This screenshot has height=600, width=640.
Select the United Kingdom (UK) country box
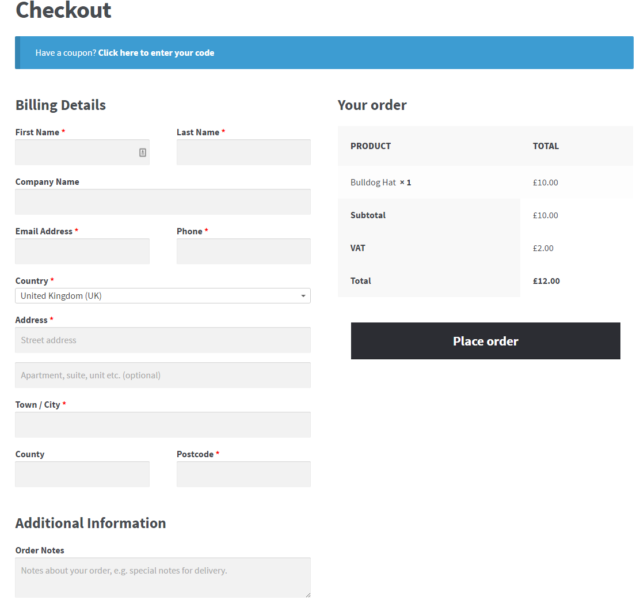(x=163, y=296)
